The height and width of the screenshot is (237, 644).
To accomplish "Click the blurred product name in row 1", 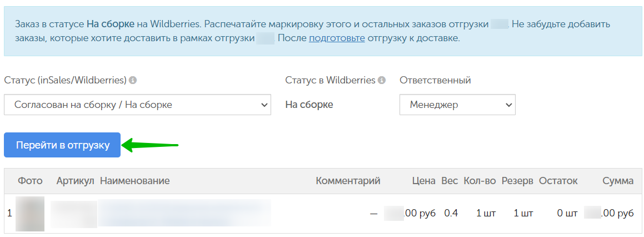I will [184, 213].
